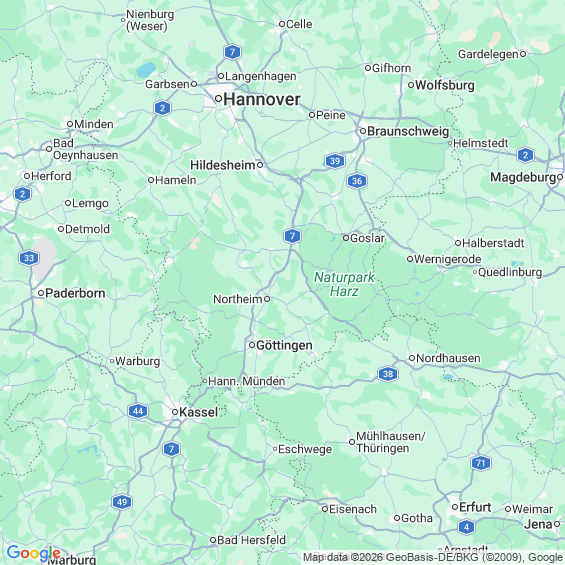Select the A33 highway shield above Paderborn

coord(29,258)
